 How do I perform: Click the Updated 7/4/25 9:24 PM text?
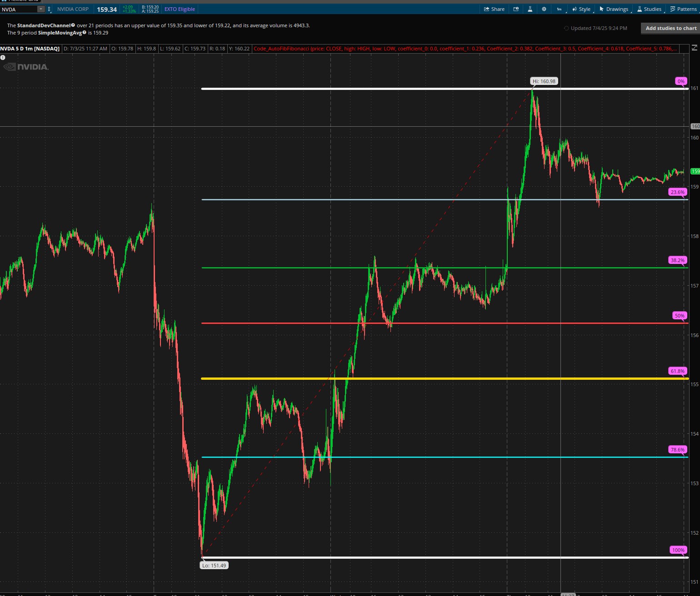click(x=599, y=28)
